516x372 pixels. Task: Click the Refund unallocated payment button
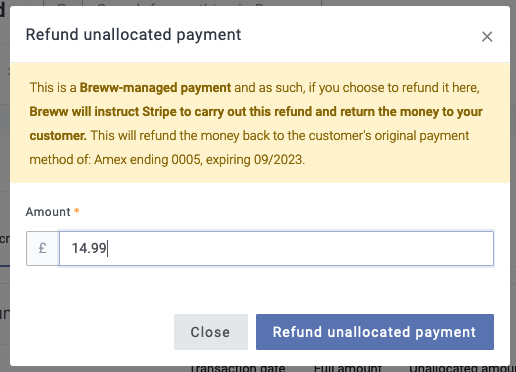coord(375,332)
